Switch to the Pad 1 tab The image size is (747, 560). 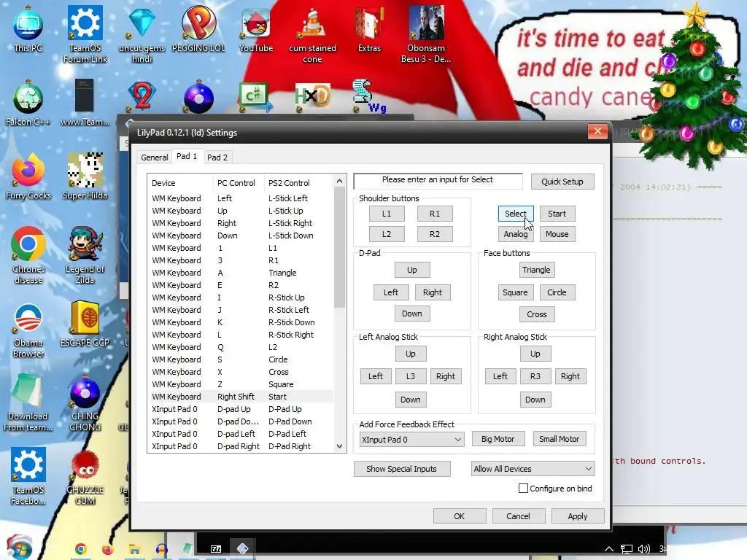187,156
